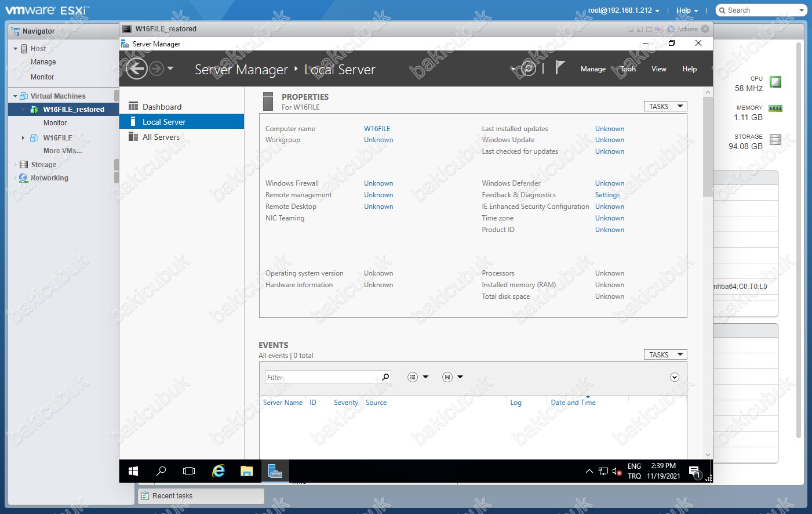Click the W16FILE computer name link
This screenshot has height=514, width=812.
tap(377, 129)
